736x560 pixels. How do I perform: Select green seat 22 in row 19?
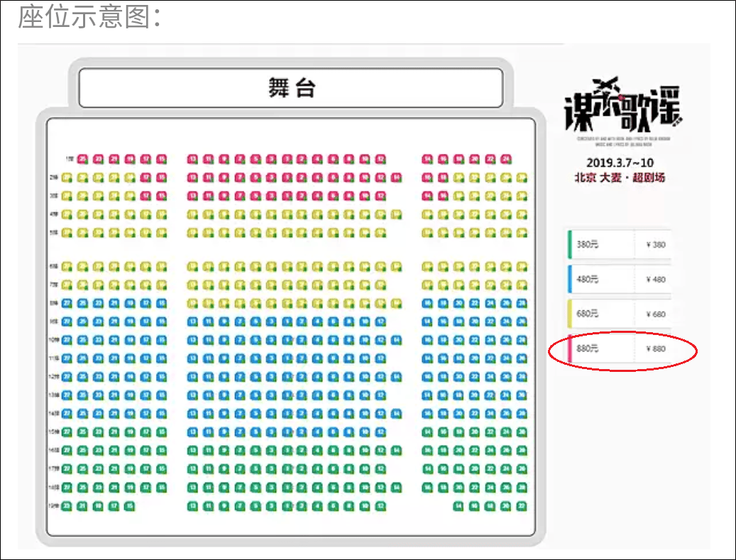click(522, 506)
